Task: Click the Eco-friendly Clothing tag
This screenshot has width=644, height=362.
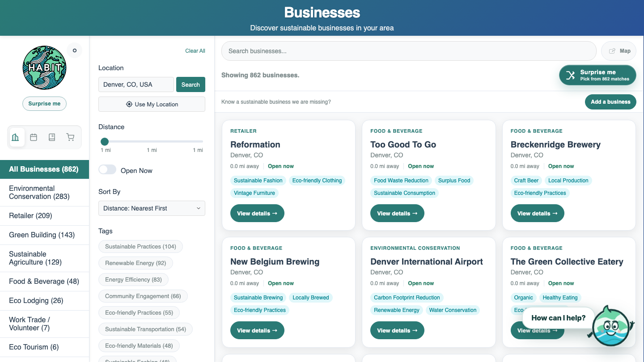Action: (317, 181)
